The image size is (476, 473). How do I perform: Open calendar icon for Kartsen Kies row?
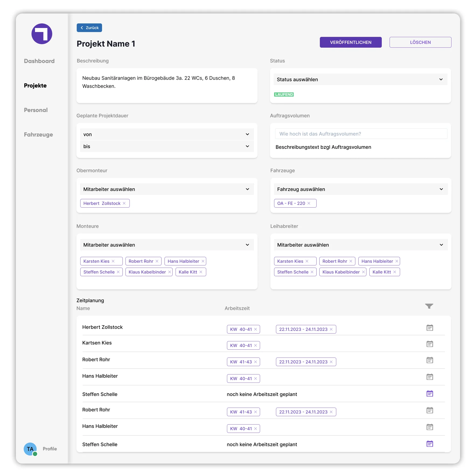(430, 344)
